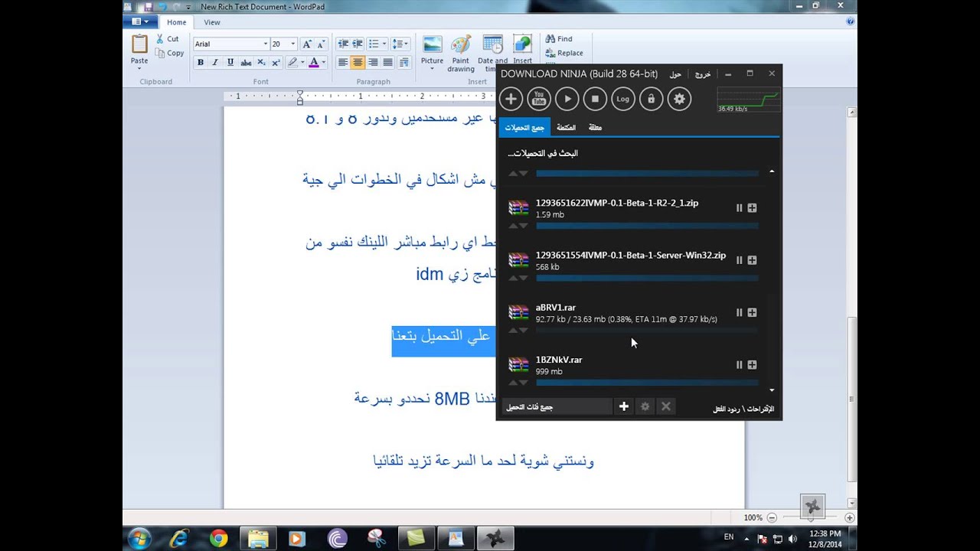Expand details of IVMP Server-Win32.zip

(x=752, y=260)
